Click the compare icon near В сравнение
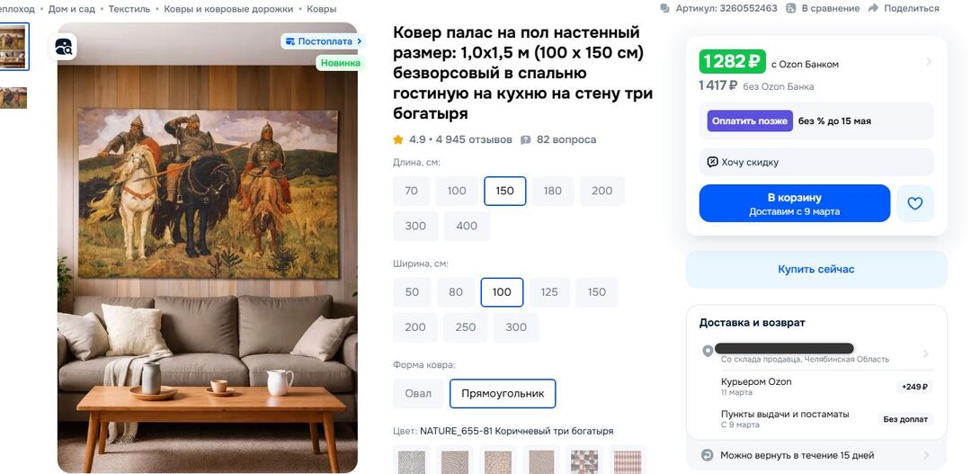Screen dimensions: 980x474 click(790, 8)
